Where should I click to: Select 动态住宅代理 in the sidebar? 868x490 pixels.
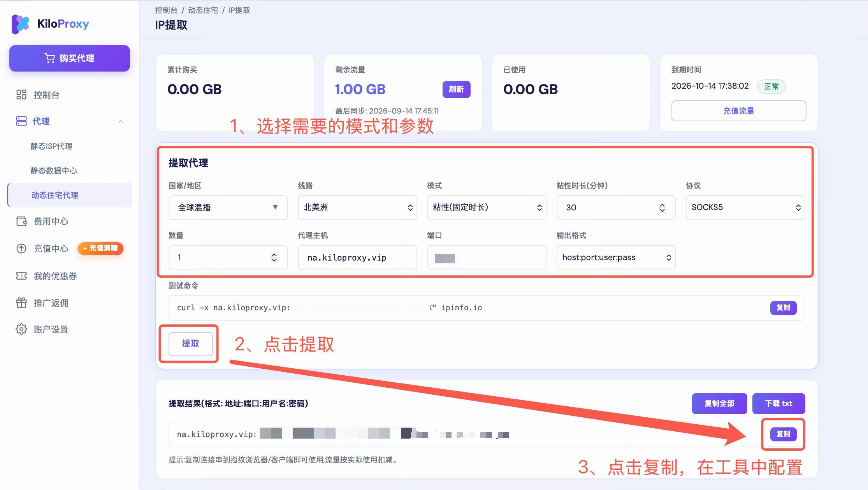(70, 195)
